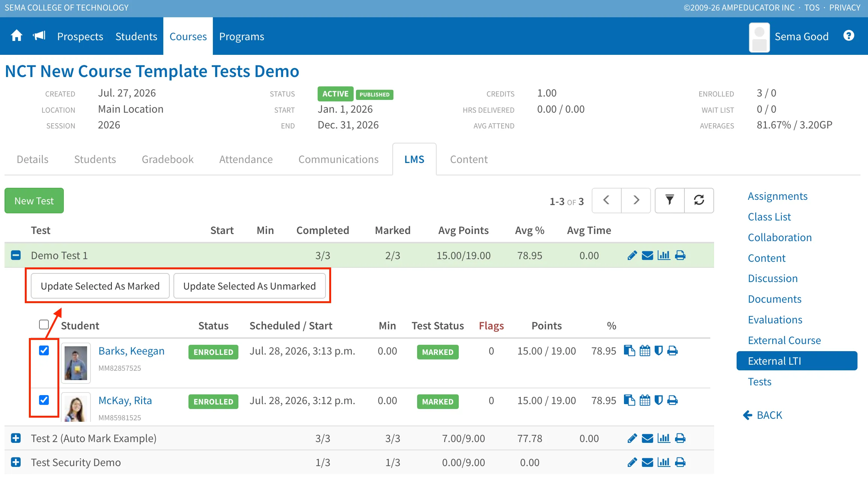Open calendar icon for Barks, Keegan

(x=645, y=350)
